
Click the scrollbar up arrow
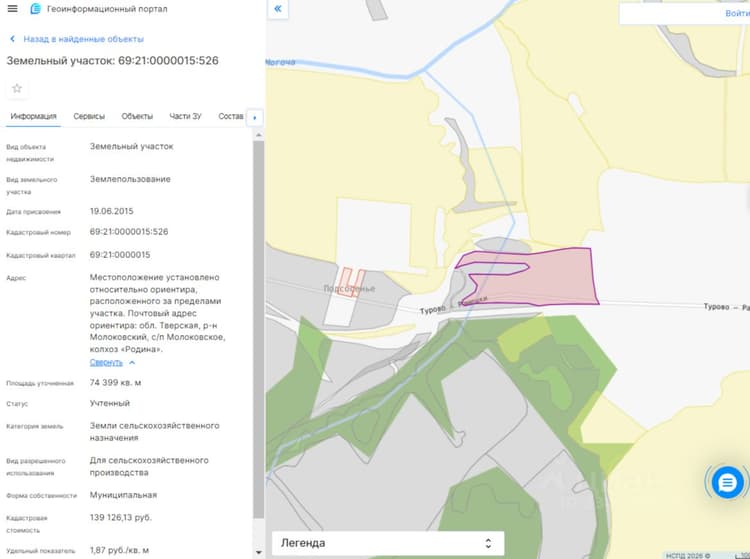coord(258,135)
